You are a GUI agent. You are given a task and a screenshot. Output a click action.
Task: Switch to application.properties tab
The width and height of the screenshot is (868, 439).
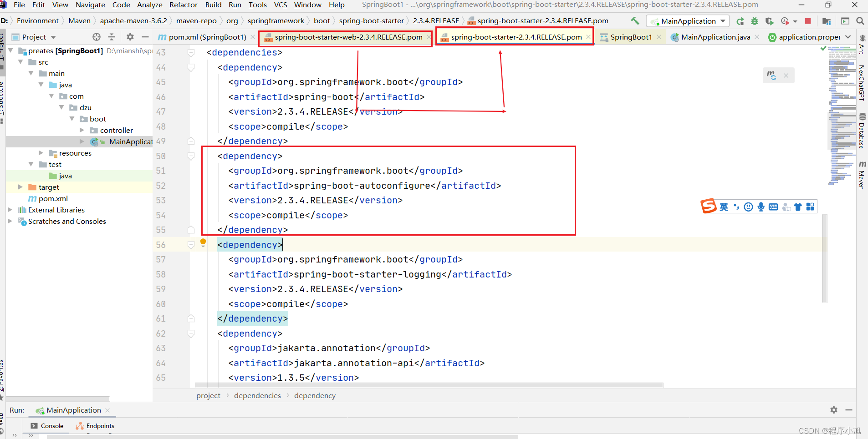pos(804,37)
